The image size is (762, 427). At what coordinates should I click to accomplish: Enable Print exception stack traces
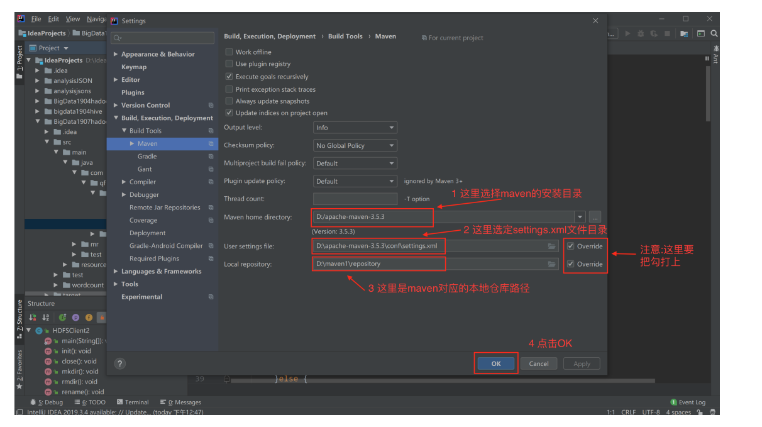229,89
